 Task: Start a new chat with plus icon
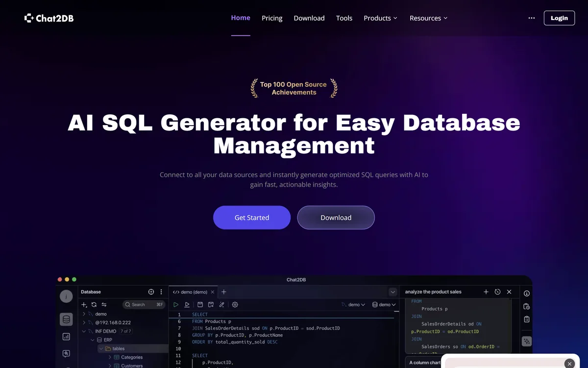[486, 292]
